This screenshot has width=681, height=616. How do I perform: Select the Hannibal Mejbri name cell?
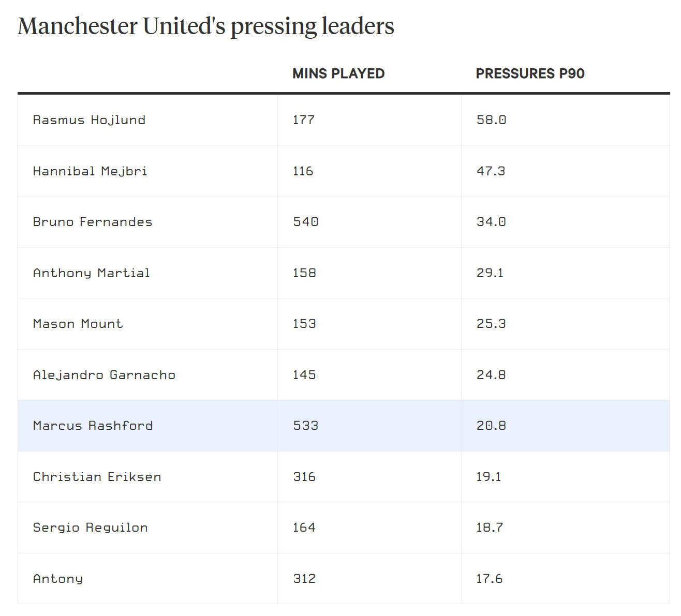90,171
